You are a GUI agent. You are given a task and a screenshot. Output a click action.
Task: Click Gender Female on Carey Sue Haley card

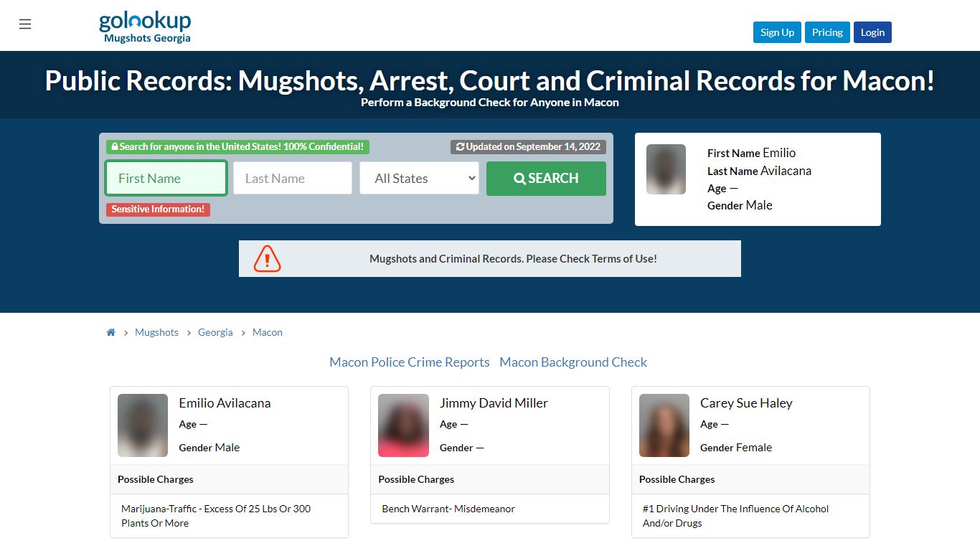coord(736,448)
